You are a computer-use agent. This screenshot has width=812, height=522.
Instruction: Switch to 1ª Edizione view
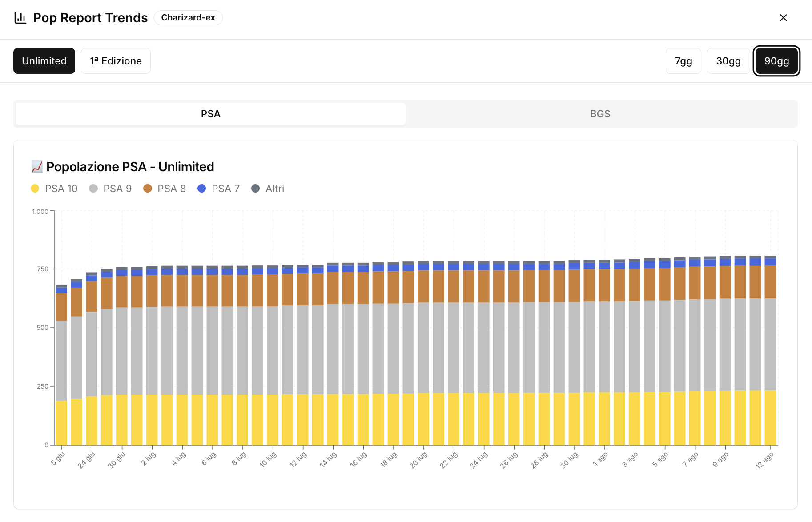(x=116, y=61)
